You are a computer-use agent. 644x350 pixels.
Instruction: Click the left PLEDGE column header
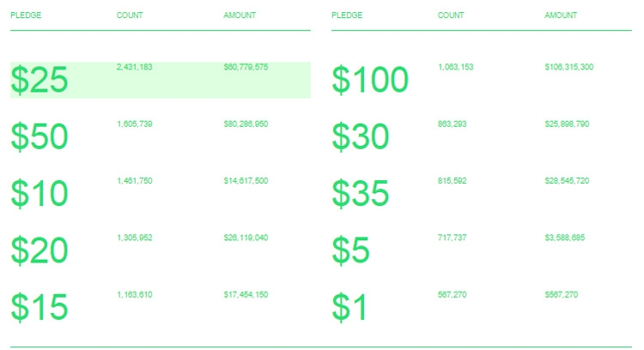(x=26, y=15)
